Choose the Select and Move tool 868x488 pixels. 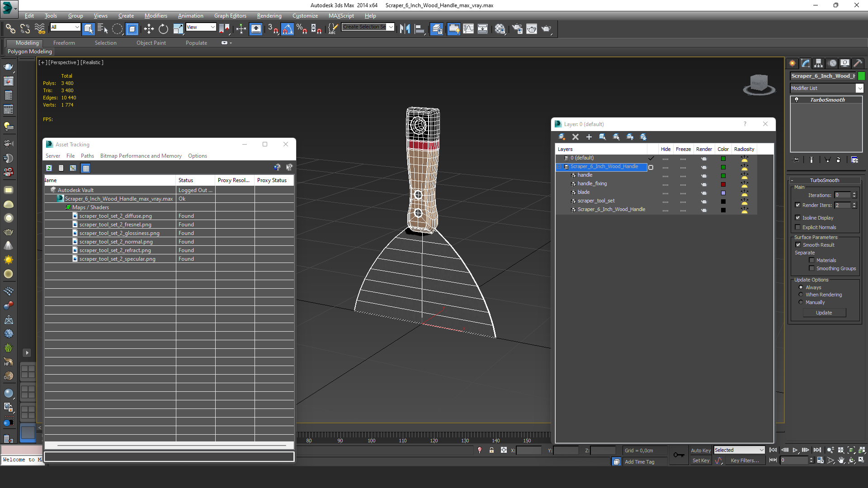pyautogui.click(x=149, y=29)
